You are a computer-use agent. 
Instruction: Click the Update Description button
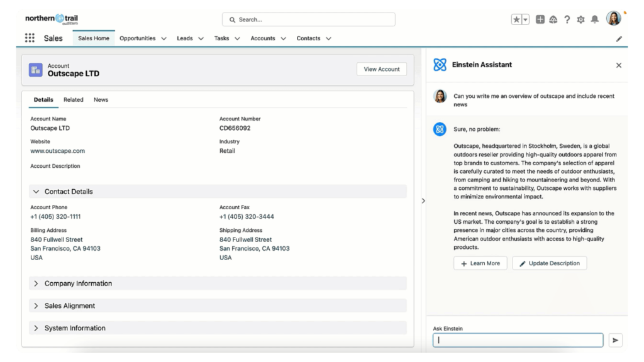[x=549, y=263]
